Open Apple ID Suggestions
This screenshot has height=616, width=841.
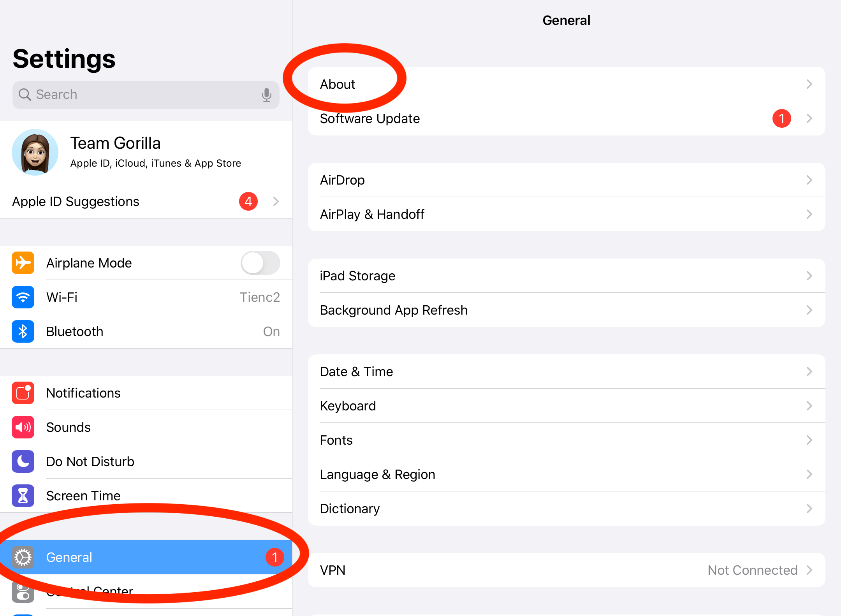point(146,201)
